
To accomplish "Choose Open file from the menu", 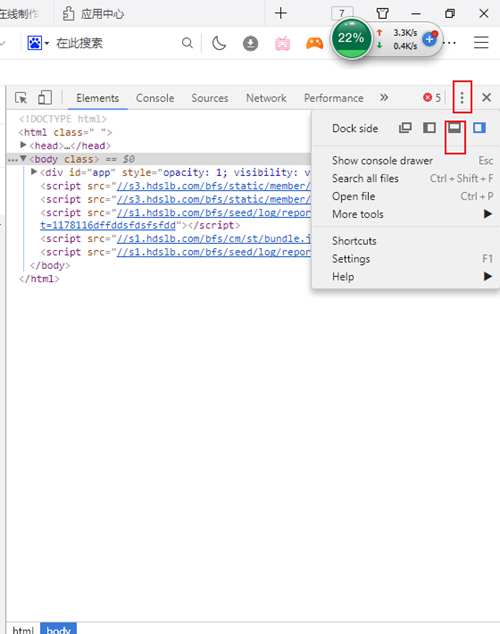I will (x=406, y=196).
